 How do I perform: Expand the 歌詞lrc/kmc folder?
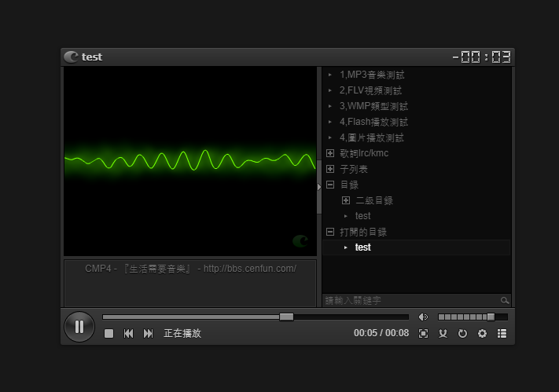point(330,153)
